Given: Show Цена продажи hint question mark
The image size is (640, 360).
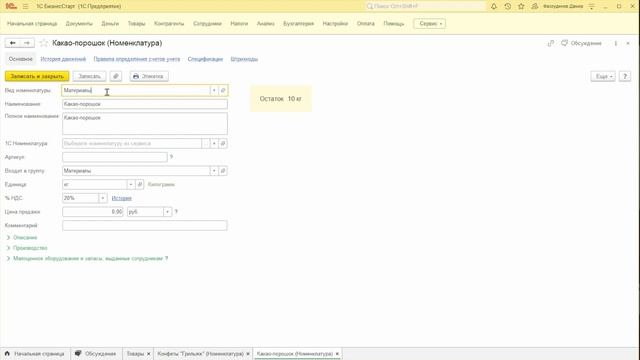Looking at the screenshot, I should [176, 211].
